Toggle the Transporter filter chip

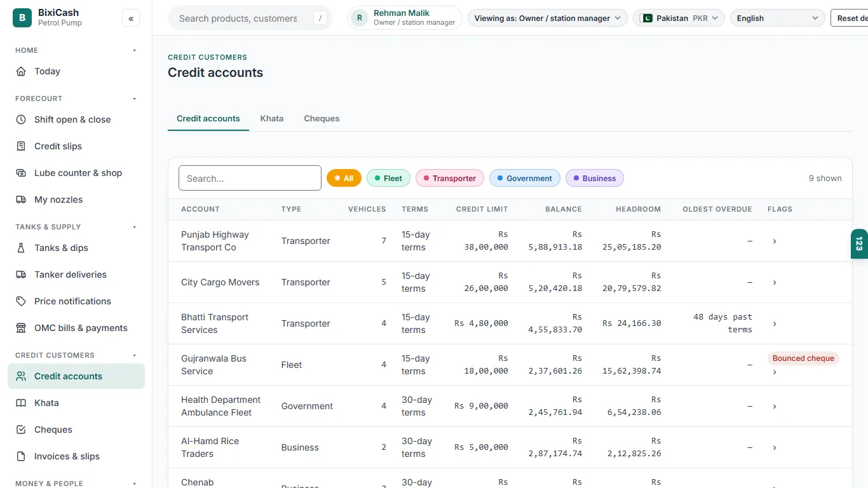(x=450, y=179)
